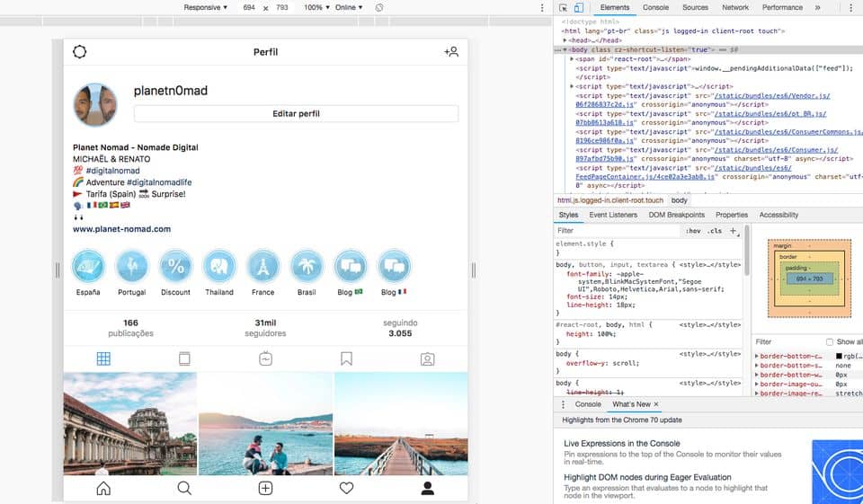
Task: Switch to the Console tab
Action: pos(655,8)
